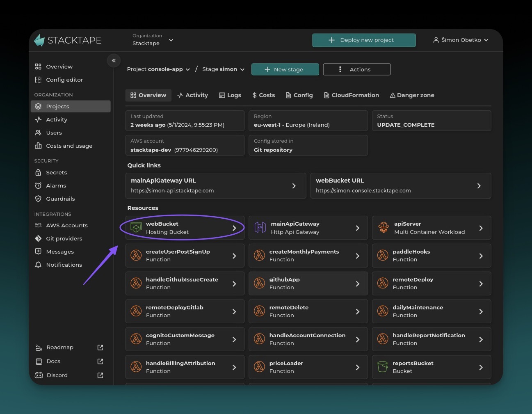
Task: Click the lambda icon for githubApp
Action: tap(259, 283)
